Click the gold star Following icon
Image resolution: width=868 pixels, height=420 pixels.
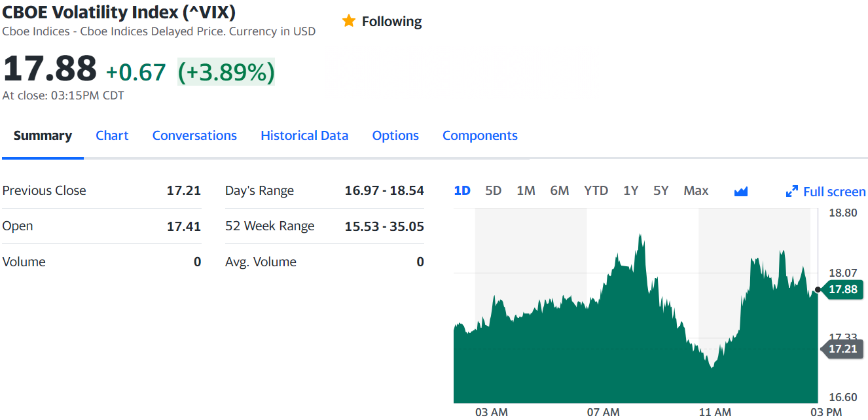click(348, 21)
